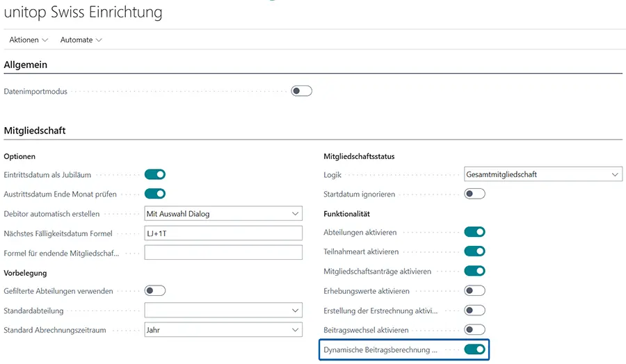Viewport: 626px width, 364px height.
Task: Enable Gefilterte Abteilungen verwenden
Action: (155, 290)
